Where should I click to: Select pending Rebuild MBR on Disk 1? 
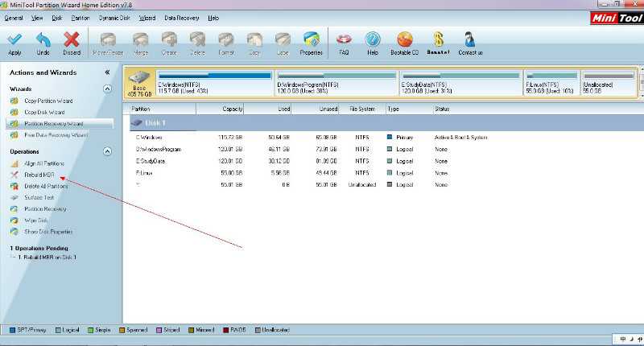[47, 257]
